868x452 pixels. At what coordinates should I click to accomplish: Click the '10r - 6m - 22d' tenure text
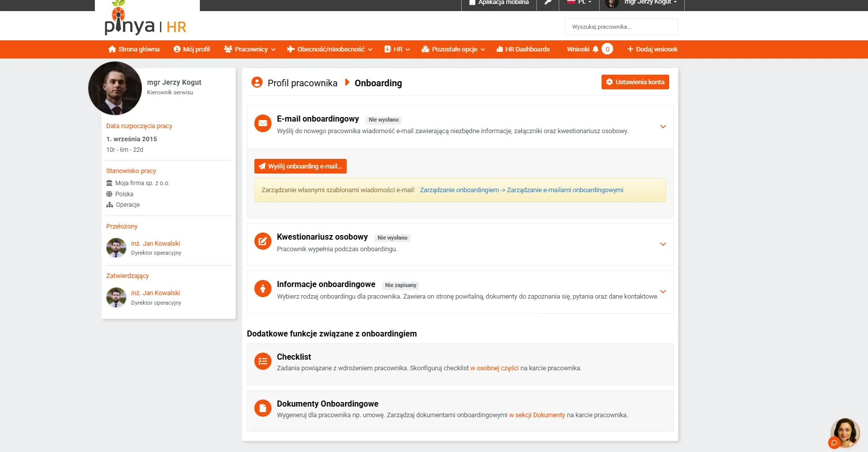pyautogui.click(x=125, y=150)
